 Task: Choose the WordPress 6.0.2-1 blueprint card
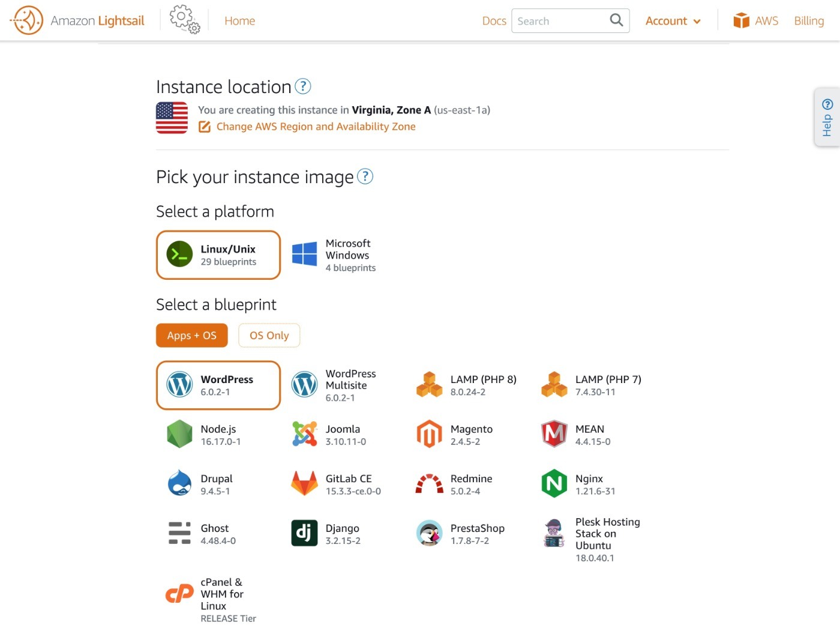[218, 385]
